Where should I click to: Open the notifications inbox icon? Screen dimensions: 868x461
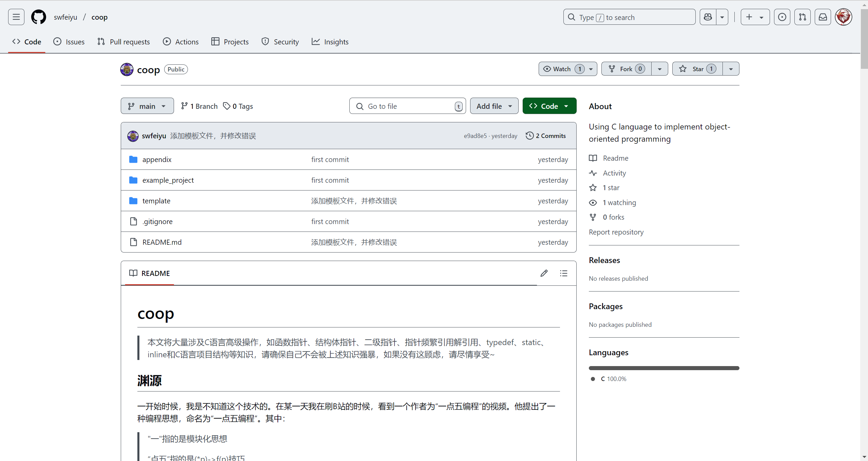(x=823, y=17)
